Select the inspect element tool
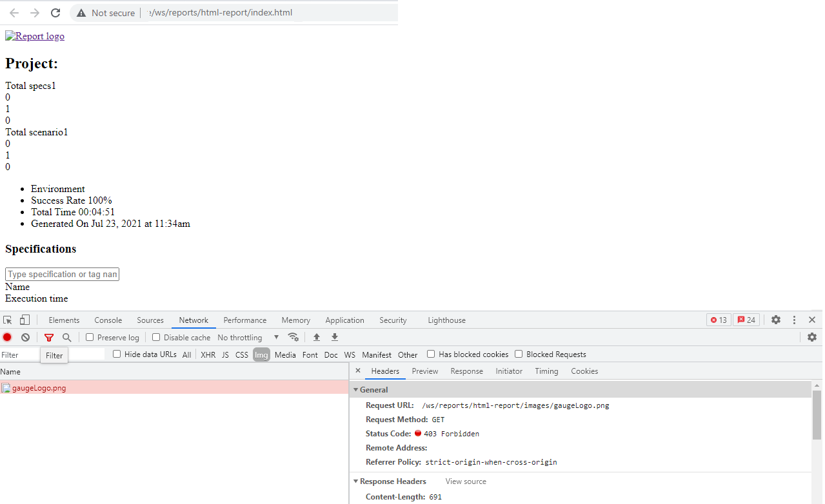The image size is (825, 504). point(8,320)
